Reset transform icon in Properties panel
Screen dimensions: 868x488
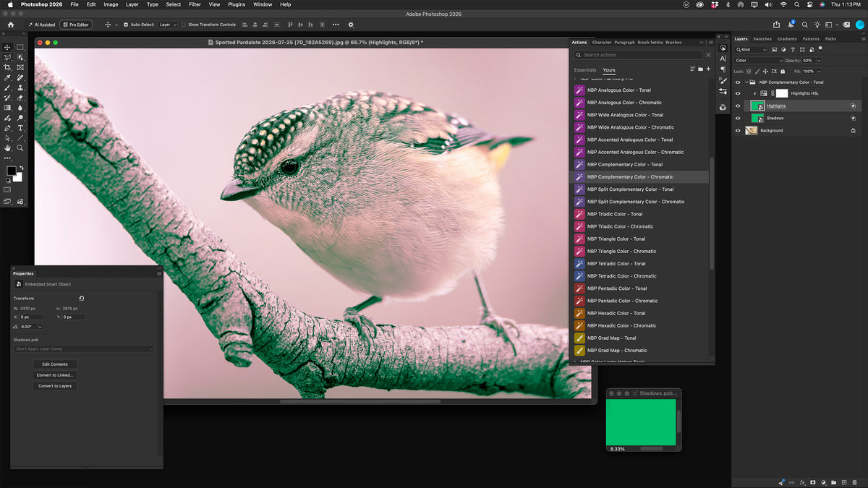[x=82, y=298]
